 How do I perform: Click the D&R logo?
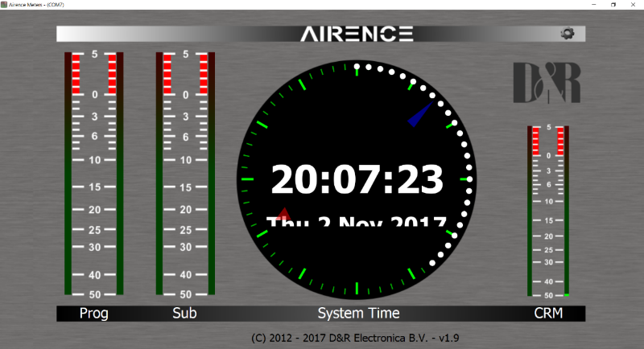[x=546, y=83]
